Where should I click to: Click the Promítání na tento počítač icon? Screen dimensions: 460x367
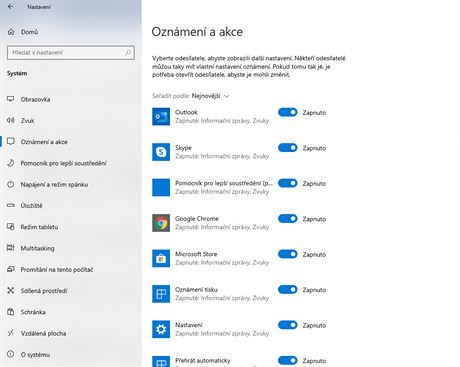(x=11, y=269)
